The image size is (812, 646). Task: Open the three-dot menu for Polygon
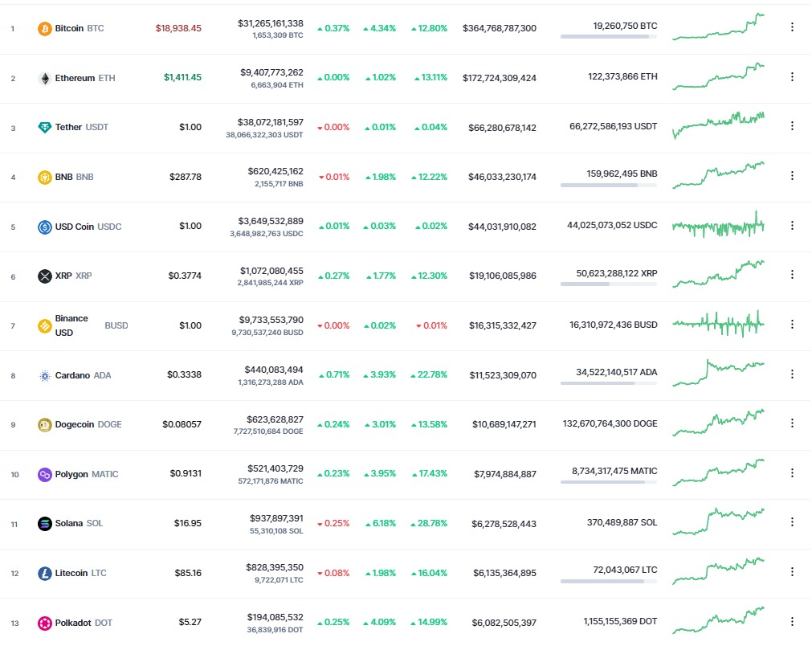pos(792,473)
